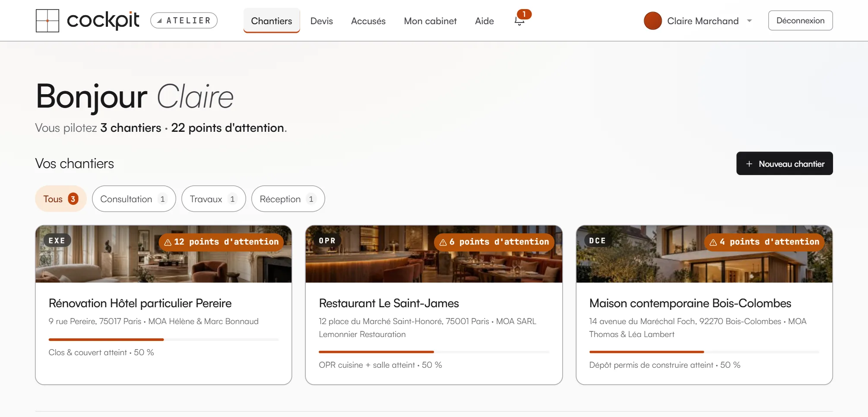Click 'OPR cuisine + salle atteint · 50 %'
Screen dimensions: 868x417
(380, 365)
